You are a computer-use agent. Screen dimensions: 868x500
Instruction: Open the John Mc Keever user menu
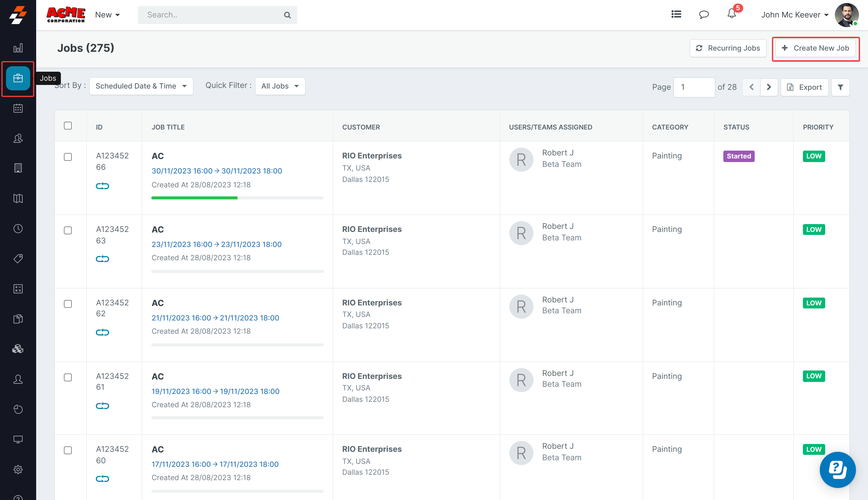tap(794, 15)
